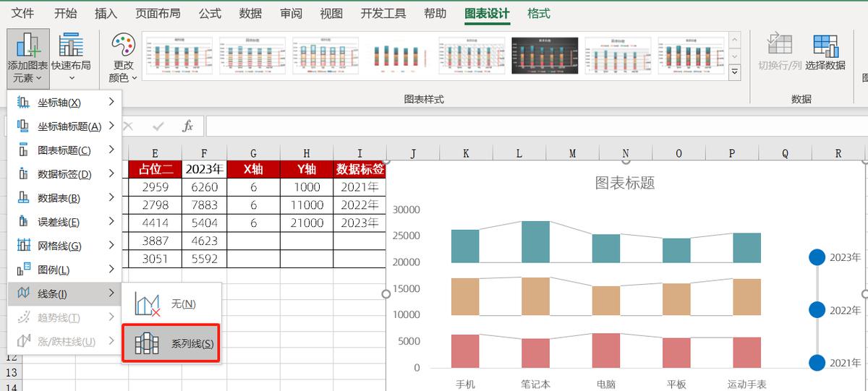Click the 30000 axis value label
868x391 pixels.
(x=407, y=210)
